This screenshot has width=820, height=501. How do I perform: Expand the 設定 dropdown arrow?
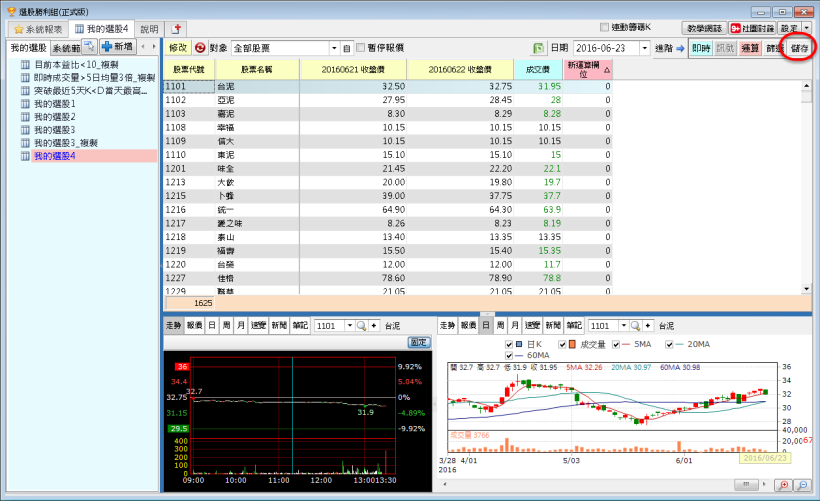807,29
